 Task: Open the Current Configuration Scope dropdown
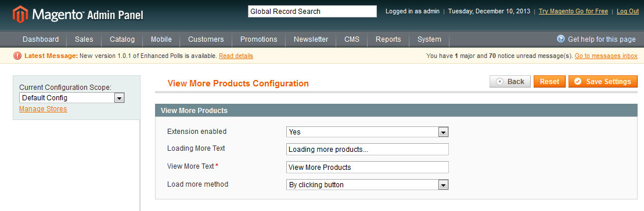[x=72, y=98]
